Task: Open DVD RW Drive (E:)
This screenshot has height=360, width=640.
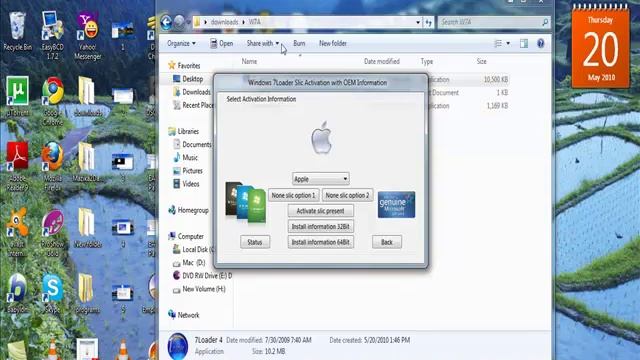Action: (x=202, y=276)
